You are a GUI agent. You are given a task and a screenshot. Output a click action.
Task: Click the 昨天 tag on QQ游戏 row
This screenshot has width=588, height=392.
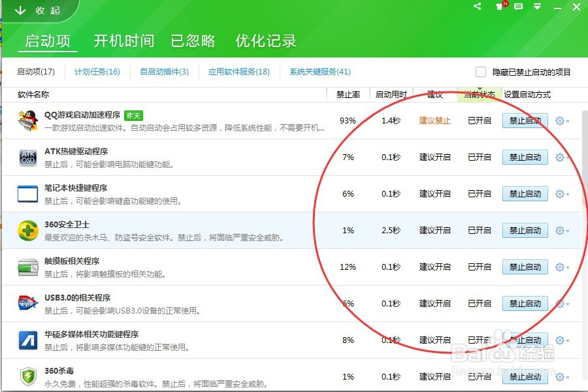[133, 116]
